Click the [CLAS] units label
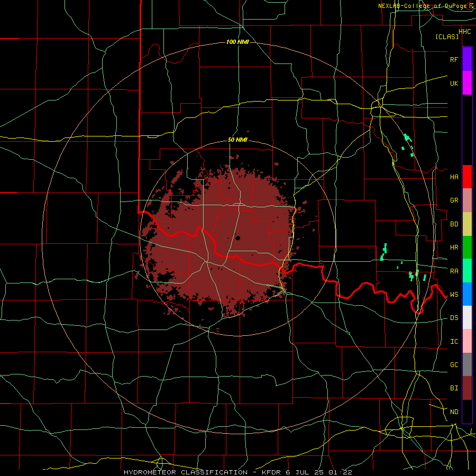The height and width of the screenshot is (476, 476). [x=447, y=36]
